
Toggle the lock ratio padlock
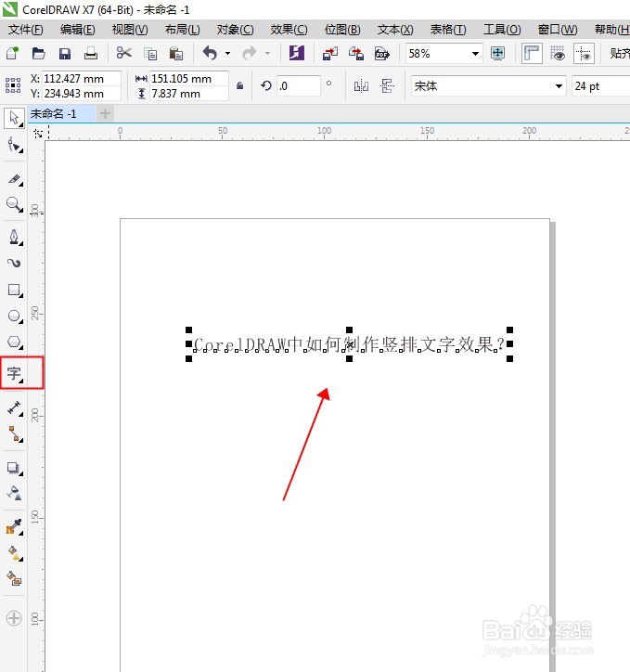(239, 85)
